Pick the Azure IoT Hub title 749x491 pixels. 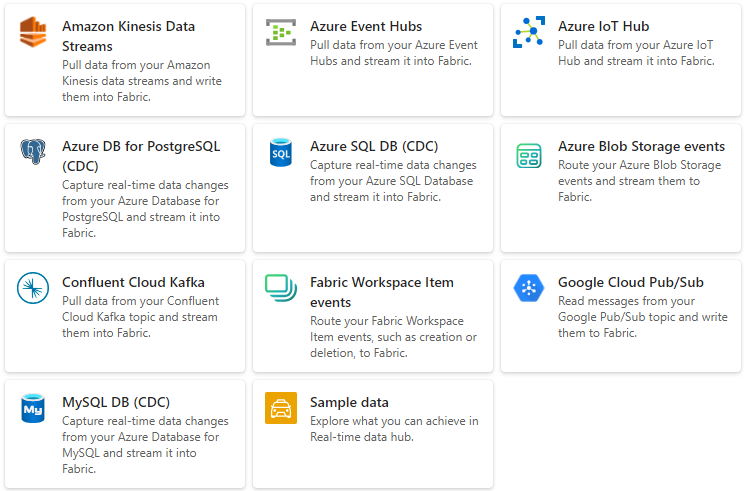coord(603,26)
